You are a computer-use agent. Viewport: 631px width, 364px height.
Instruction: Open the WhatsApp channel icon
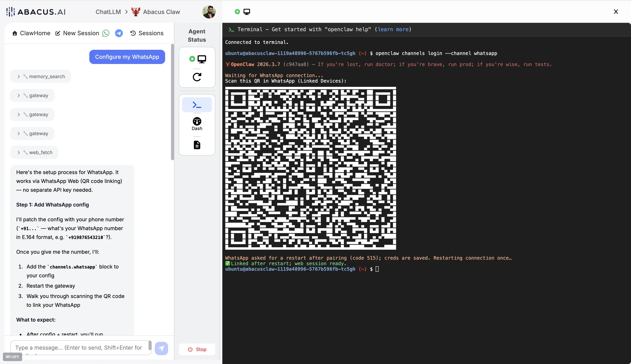[106, 33]
